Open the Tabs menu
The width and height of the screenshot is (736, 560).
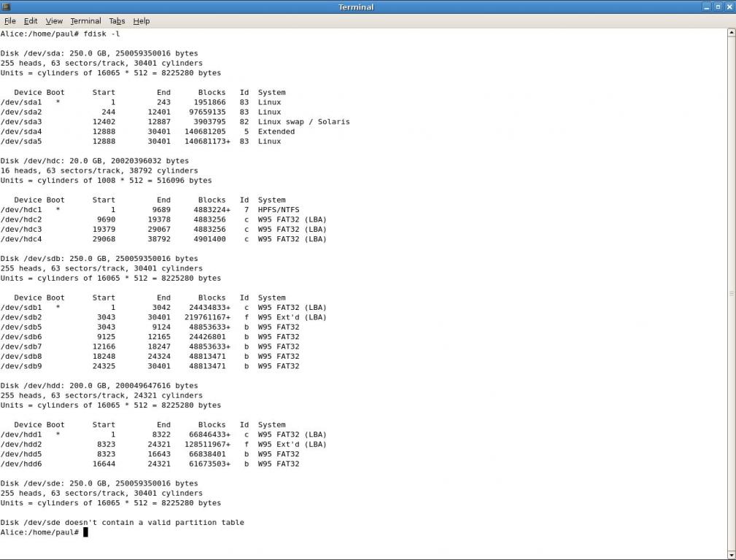(117, 21)
